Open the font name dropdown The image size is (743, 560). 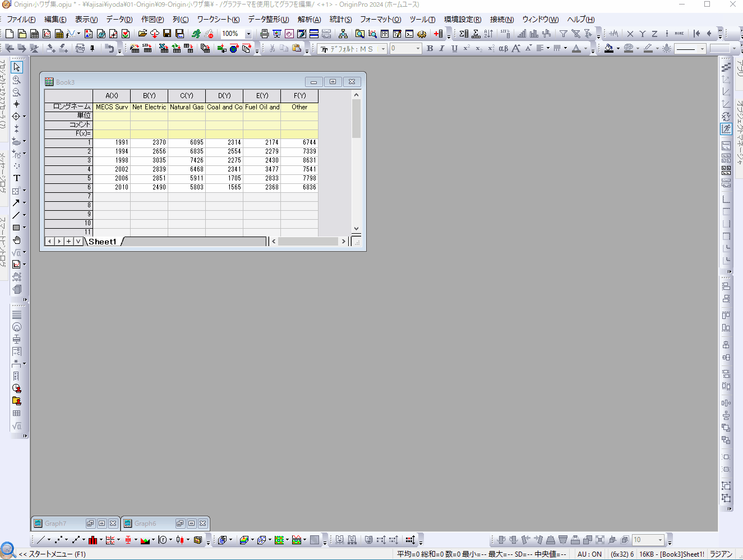384,49
